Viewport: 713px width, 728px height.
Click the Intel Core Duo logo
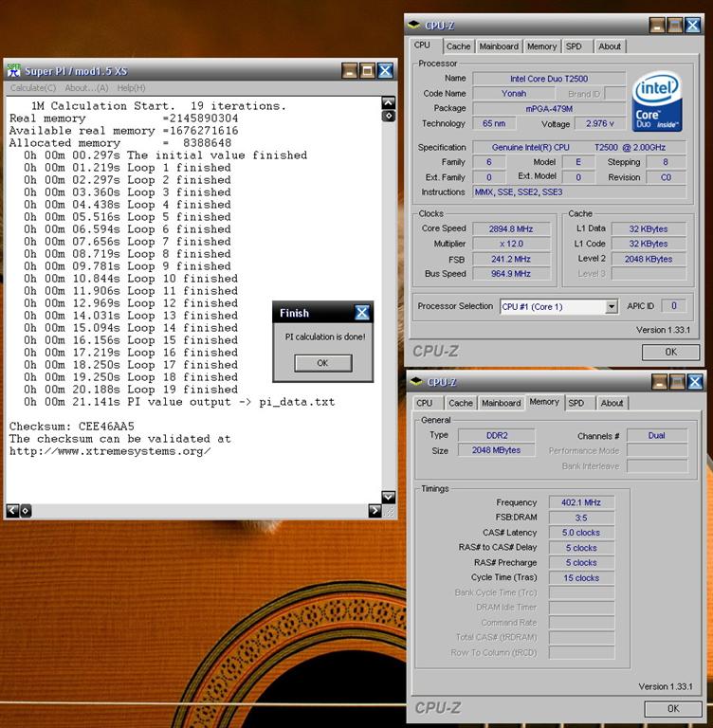click(x=657, y=101)
